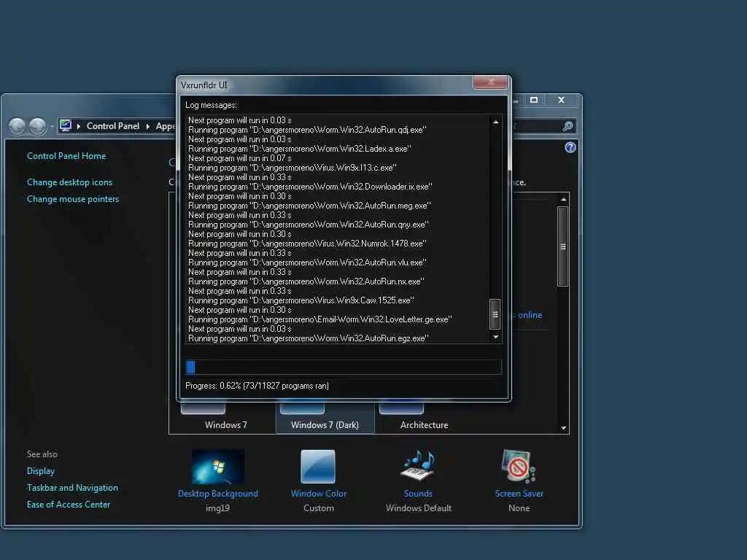Viewport: 747px width, 560px height.
Task: Click the log messages scroll up arrow
Action: point(495,122)
